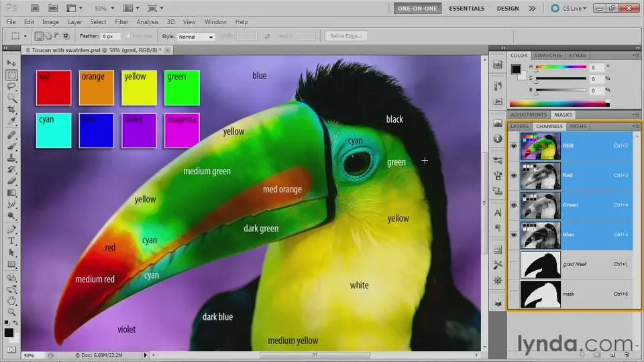
Task: Switch to the Design workspace
Action: [507, 9]
